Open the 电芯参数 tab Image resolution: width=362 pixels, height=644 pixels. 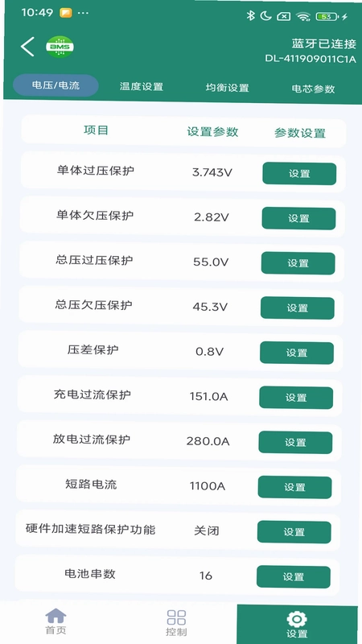[313, 89]
